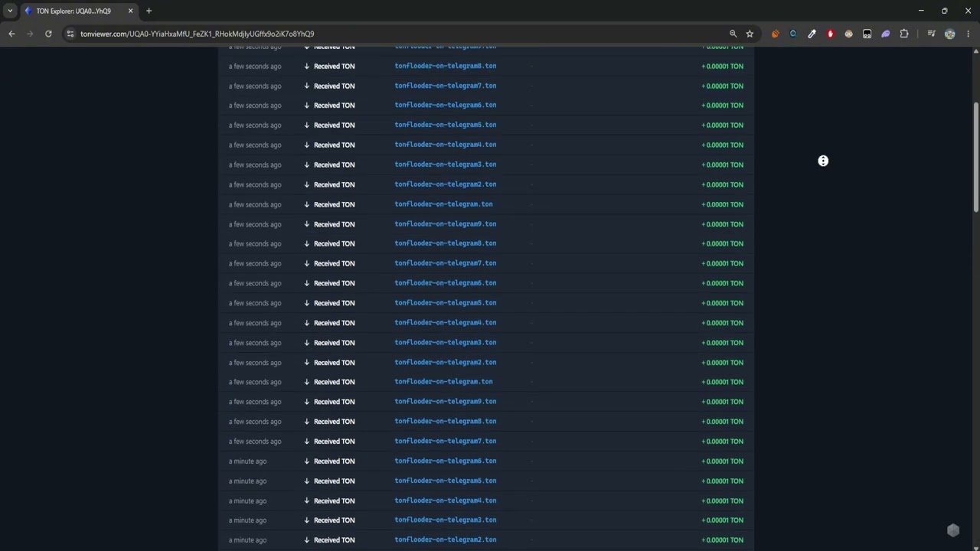Go back to the previous page
This screenshot has height=551, width=980.
pos(11,34)
